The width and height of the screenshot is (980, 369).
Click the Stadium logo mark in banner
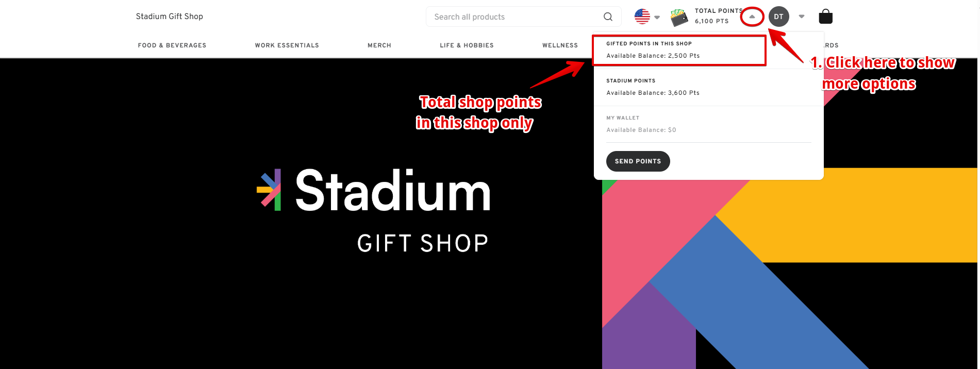(x=269, y=190)
